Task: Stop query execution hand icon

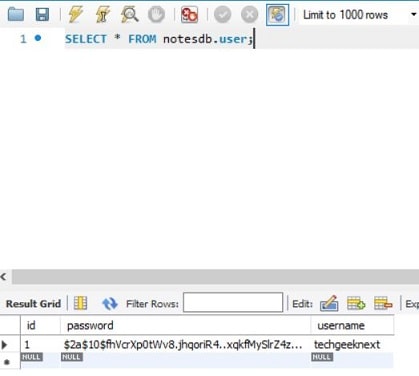Action: click(156, 15)
